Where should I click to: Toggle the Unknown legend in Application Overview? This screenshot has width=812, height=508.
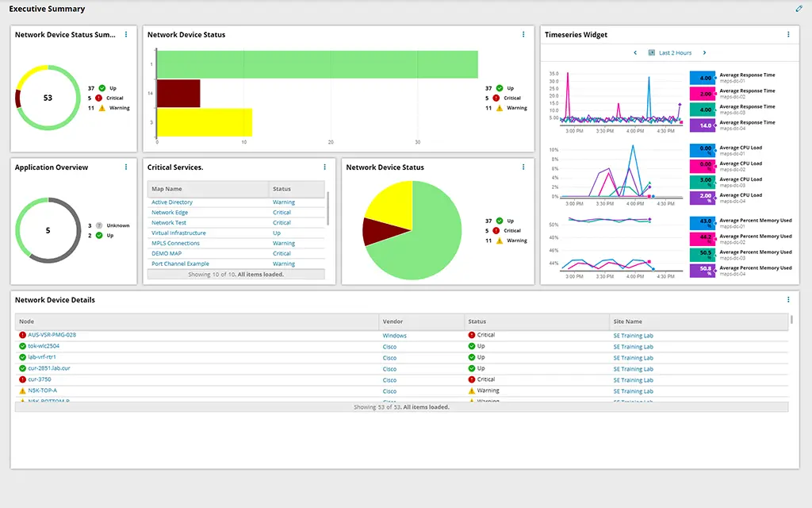(110, 225)
